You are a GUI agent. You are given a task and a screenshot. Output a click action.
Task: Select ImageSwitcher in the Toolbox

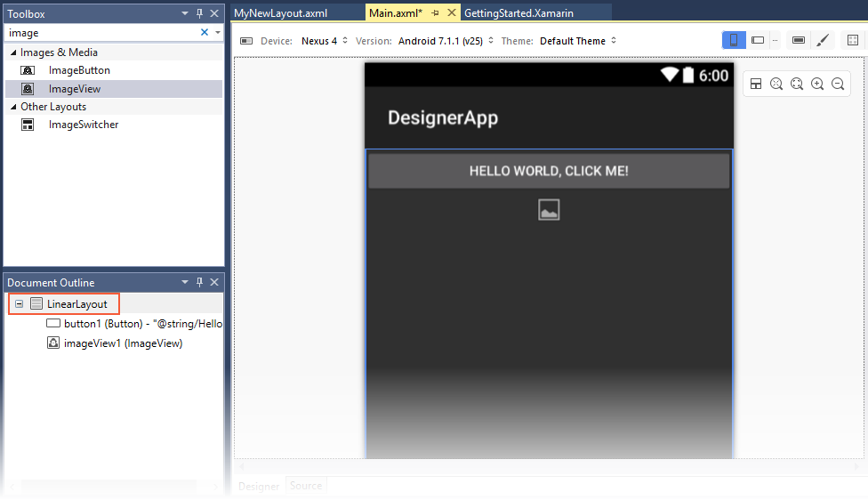click(114, 125)
